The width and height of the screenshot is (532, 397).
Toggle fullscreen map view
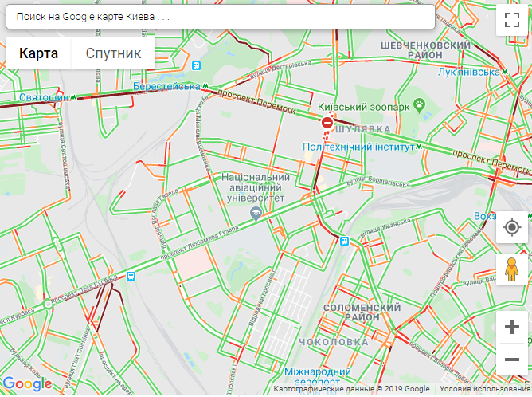[x=512, y=20]
